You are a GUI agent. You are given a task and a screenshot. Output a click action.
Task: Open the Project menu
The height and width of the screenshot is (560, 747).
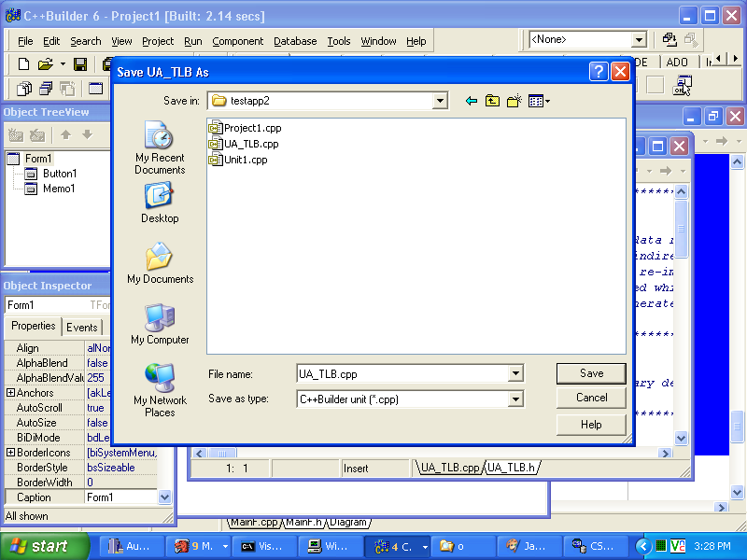click(158, 41)
